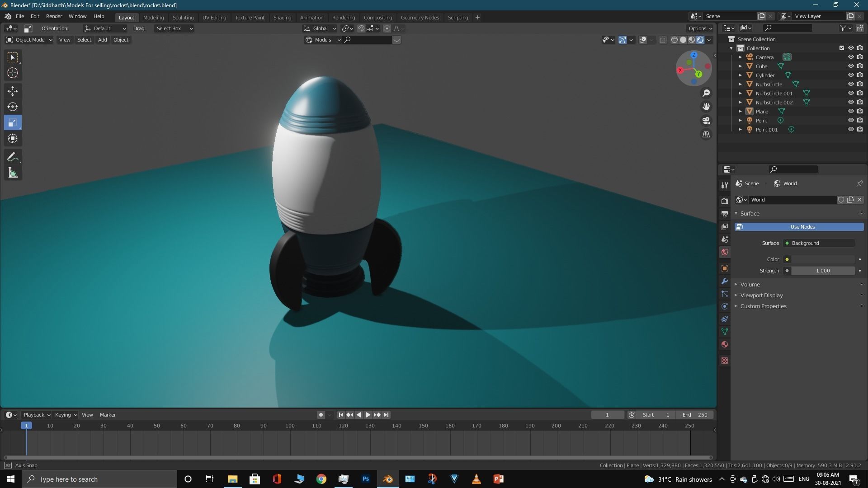Click the camera view icon in viewport
The height and width of the screenshot is (488, 868).
tap(706, 121)
